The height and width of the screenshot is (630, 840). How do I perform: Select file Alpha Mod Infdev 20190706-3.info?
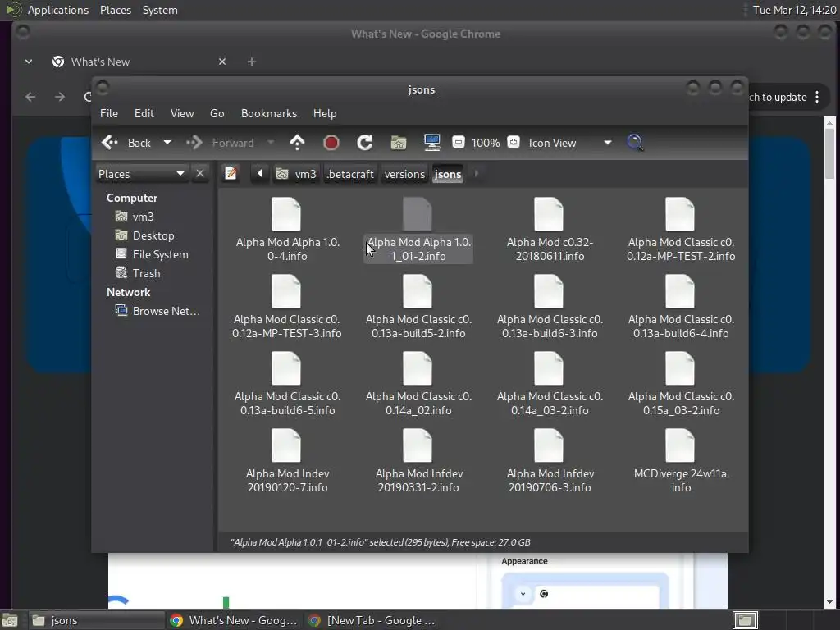pos(549,461)
